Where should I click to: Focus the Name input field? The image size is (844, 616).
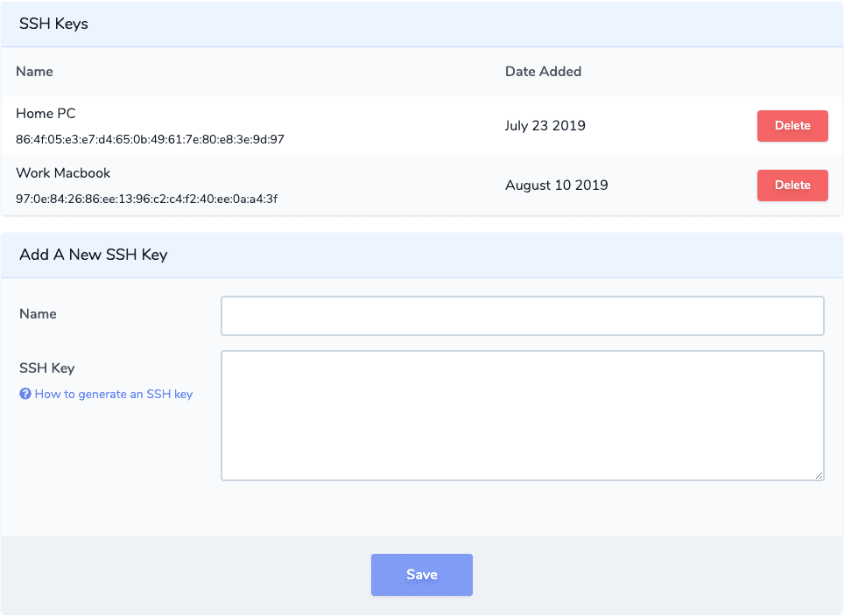point(522,316)
